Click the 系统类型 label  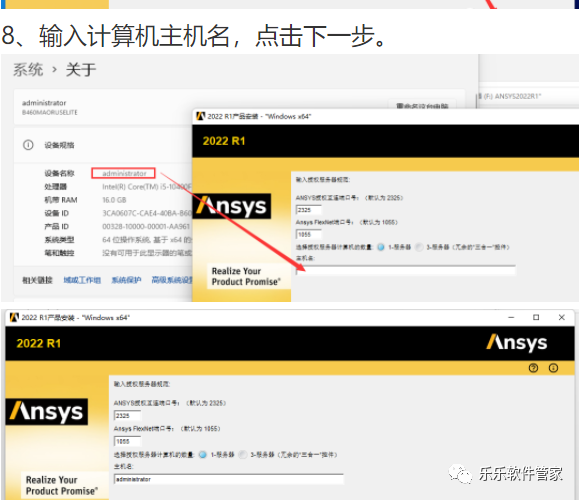(x=59, y=240)
